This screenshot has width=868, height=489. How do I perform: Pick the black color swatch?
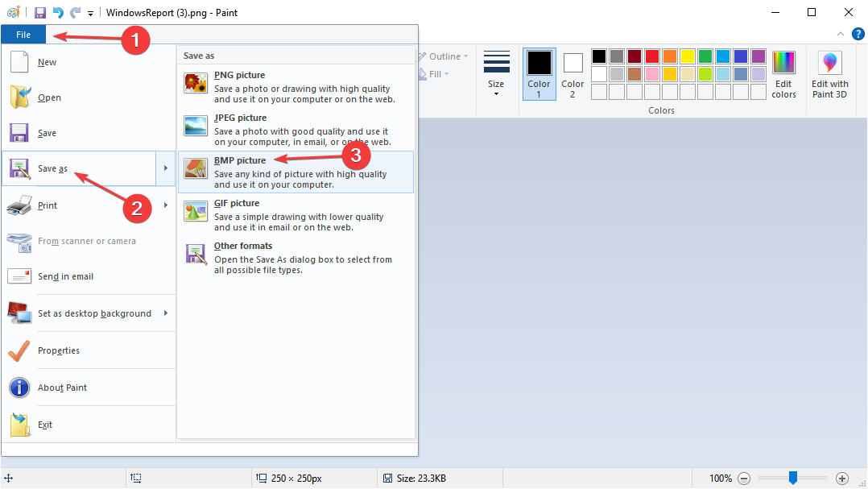pos(599,56)
